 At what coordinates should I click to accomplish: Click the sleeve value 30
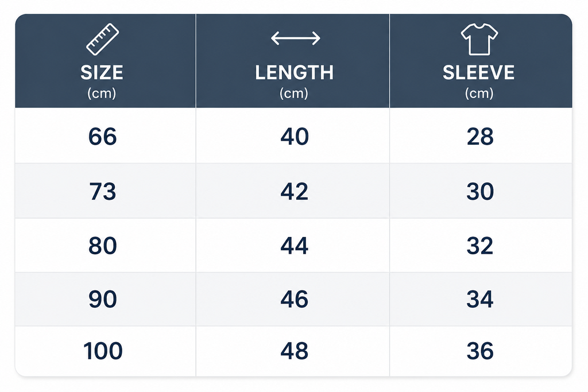coord(480,192)
